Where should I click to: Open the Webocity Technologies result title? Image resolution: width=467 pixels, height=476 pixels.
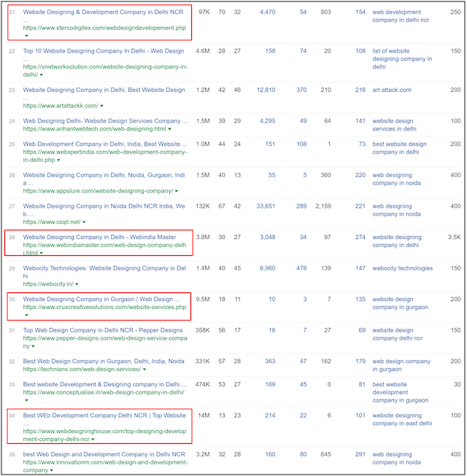pos(104,272)
